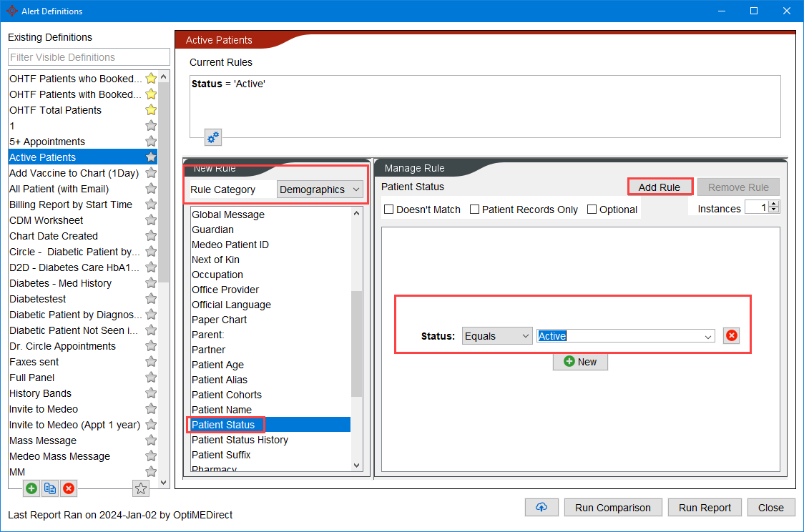Click the Filter Visible Definitions field
This screenshot has width=804, height=532.
click(88, 57)
